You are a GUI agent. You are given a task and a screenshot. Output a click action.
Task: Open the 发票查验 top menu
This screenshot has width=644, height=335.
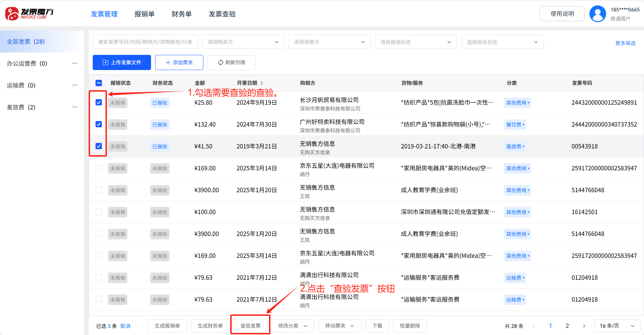(x=222, y=14)
